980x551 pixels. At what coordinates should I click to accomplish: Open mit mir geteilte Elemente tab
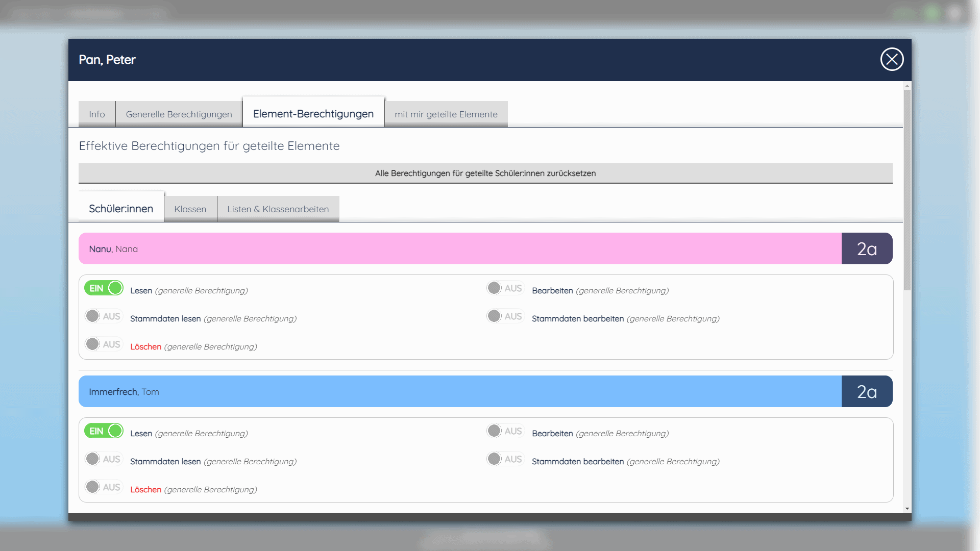[x=446, y=114]
